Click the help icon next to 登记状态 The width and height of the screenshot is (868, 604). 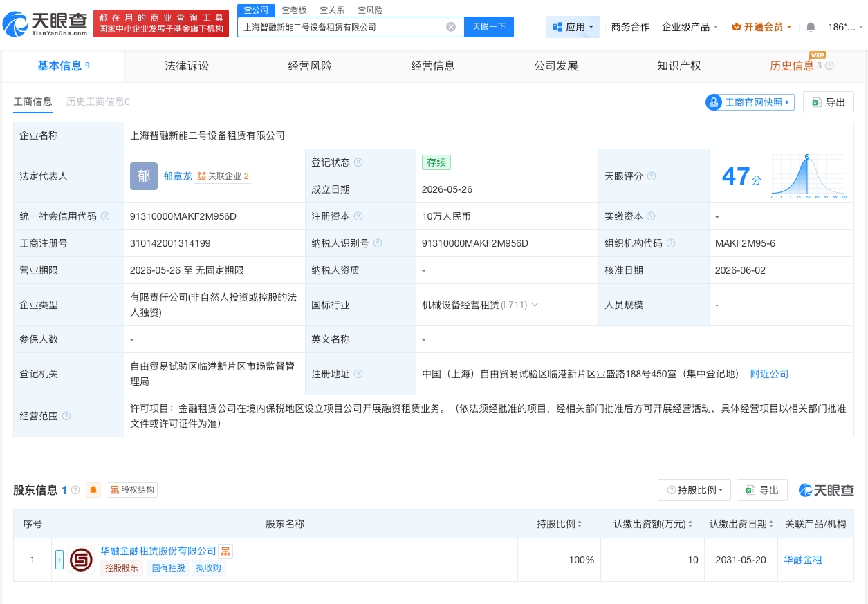click(x=358, y=162)
